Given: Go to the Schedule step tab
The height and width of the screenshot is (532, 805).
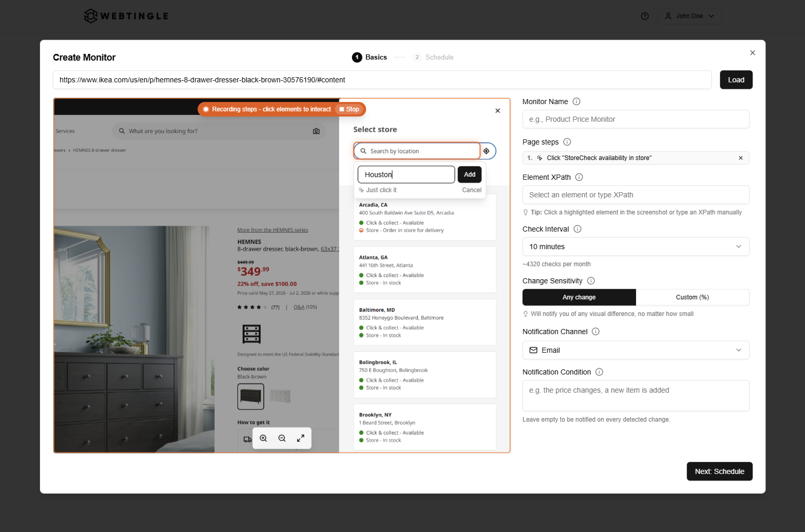Looking at the screenshot, I should click(x=433, y=57).
